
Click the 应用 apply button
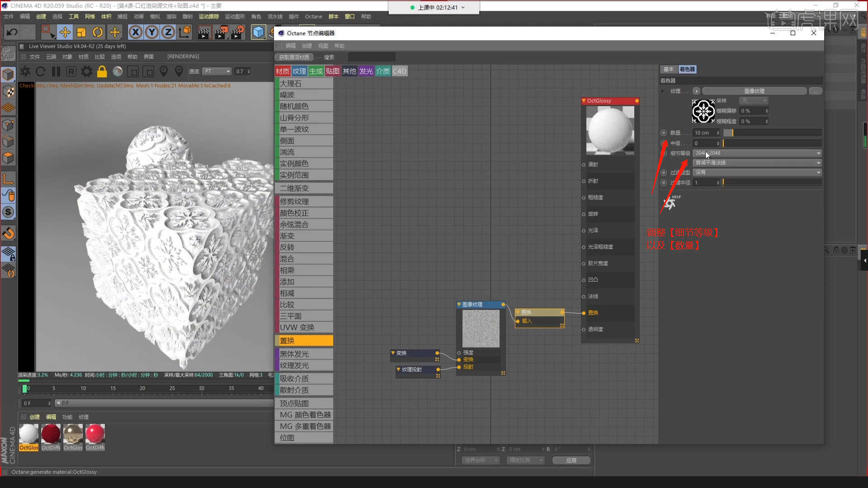click(x=571, y=460)
